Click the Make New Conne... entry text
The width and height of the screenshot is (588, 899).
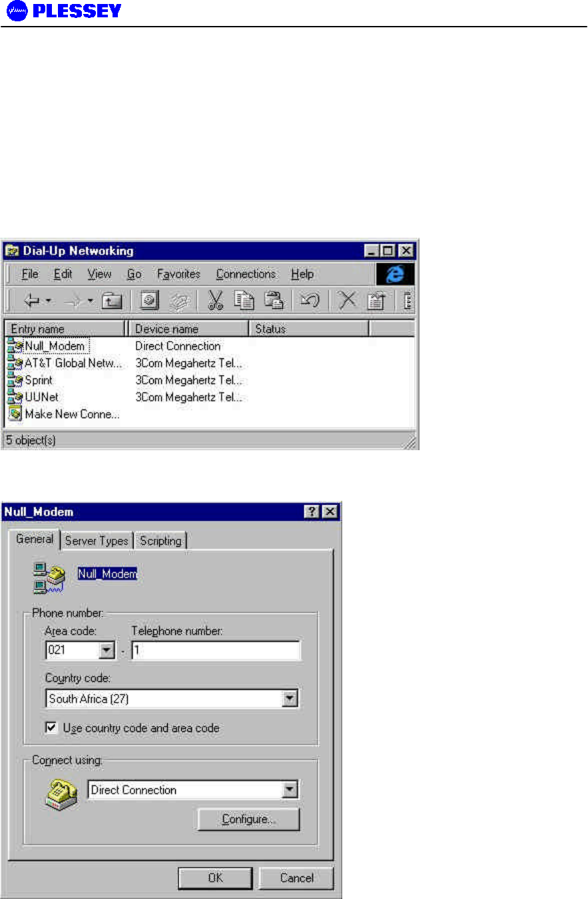tap(73, 414)
